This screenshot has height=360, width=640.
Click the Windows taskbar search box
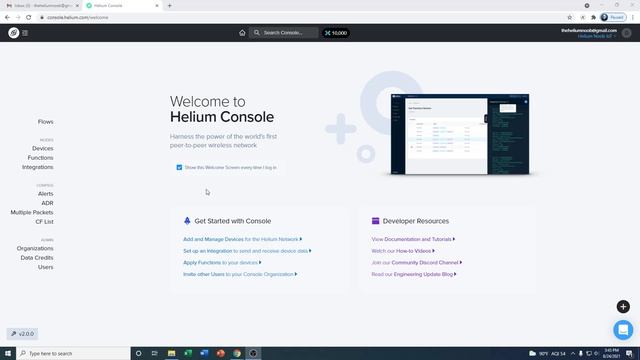pos(73,353)
